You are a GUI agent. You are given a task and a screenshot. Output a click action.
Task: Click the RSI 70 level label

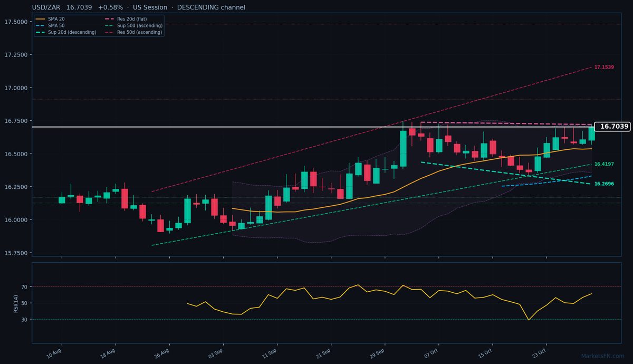point(25,287)
